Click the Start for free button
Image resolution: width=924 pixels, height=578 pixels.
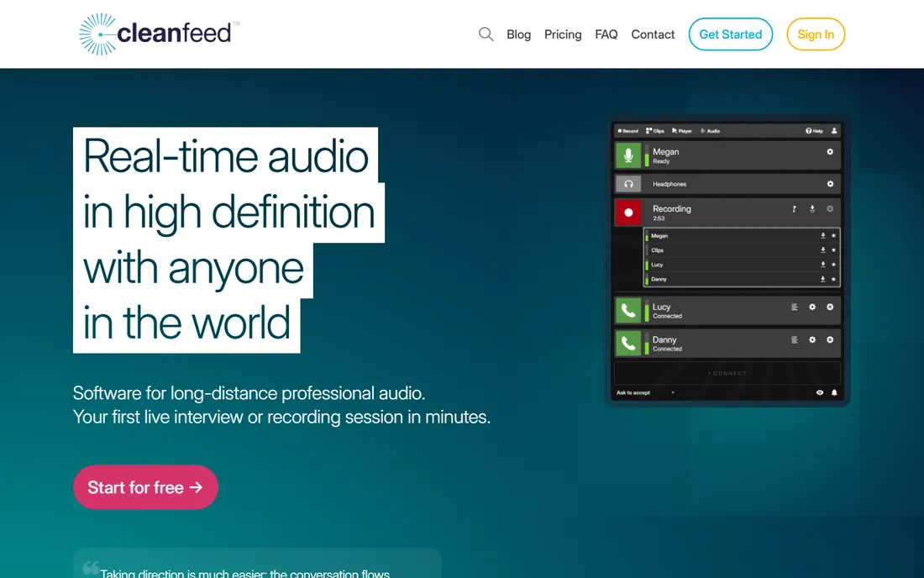145,487
